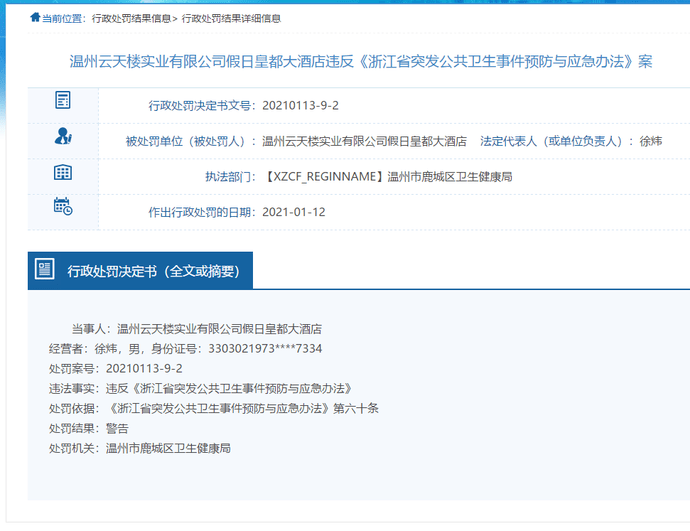The image size is (690, 531).
Task: Click the home icon beside 当前位置
Action: (x=35, y=18)
